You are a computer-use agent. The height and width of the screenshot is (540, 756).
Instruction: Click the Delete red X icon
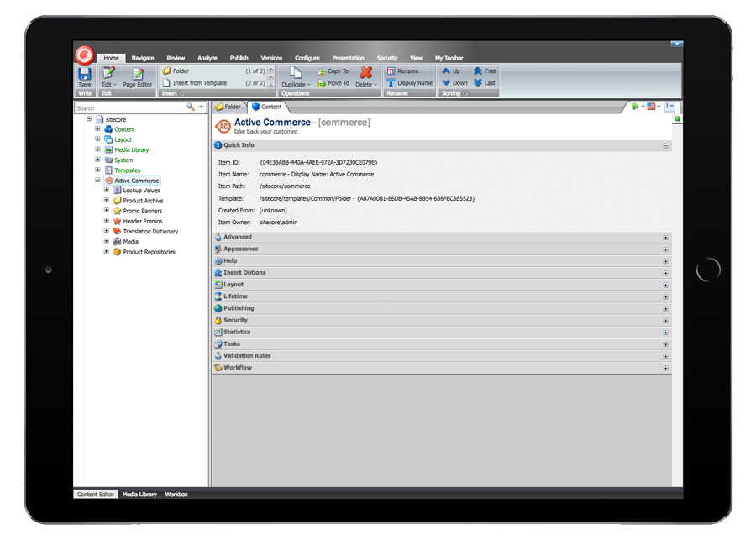pos(366,73)
